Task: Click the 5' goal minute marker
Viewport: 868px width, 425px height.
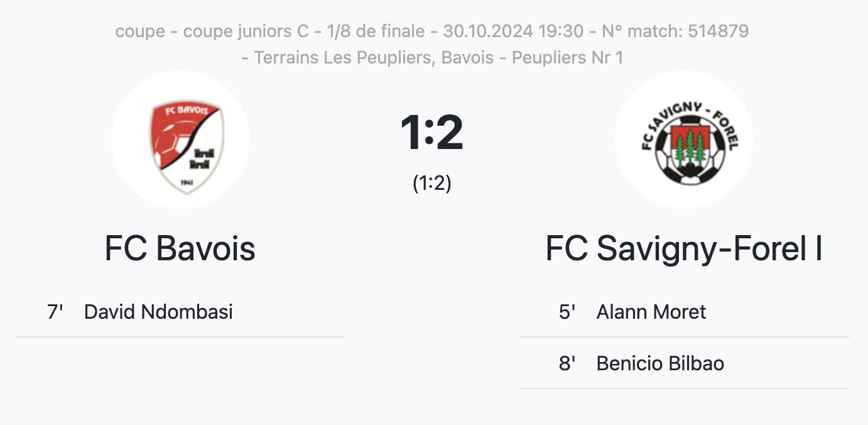Action: [567, 312]
